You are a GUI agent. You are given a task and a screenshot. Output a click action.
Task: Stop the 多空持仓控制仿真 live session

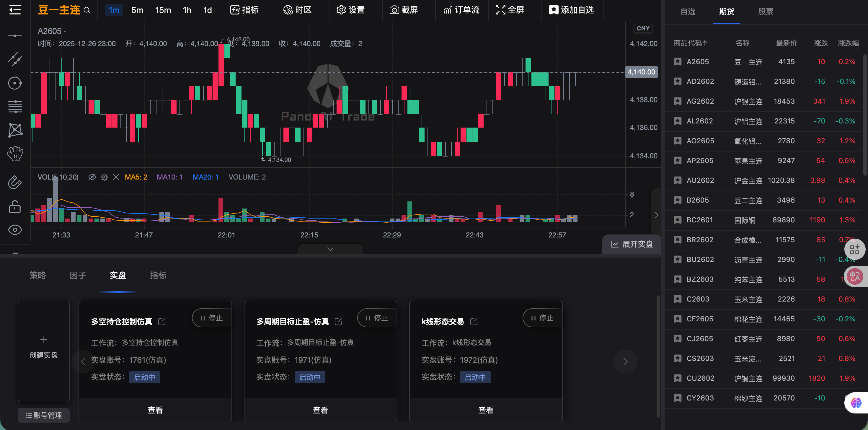tap(212, 318)
